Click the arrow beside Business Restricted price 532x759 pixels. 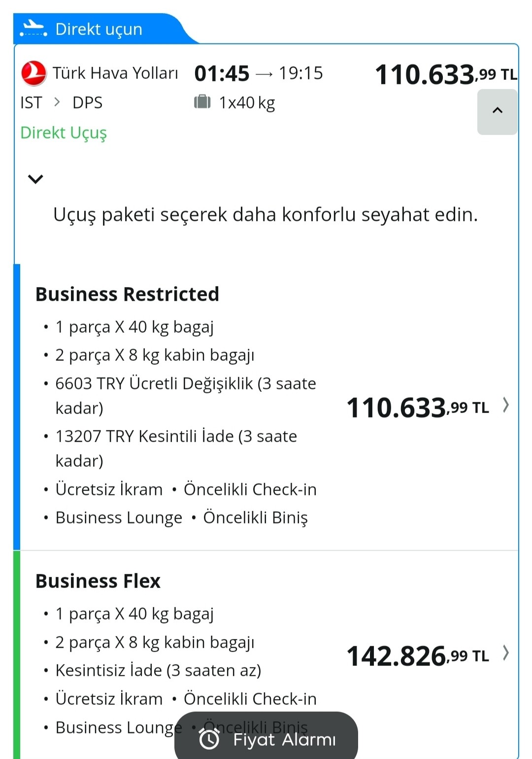tap(506, 405)
